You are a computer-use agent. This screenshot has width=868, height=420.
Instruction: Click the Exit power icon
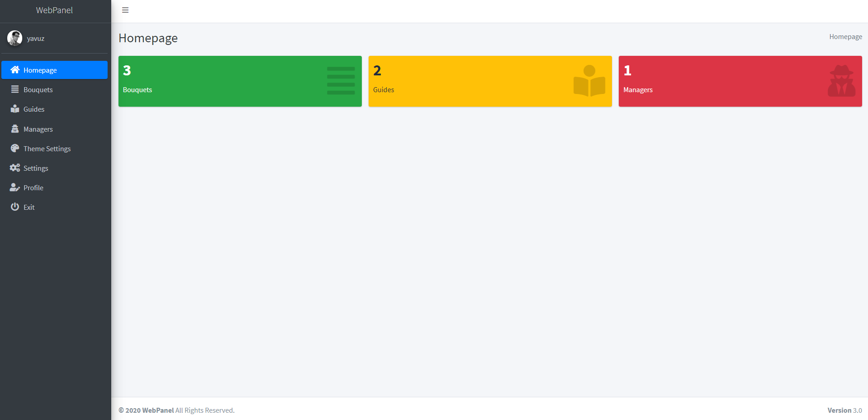click(15, 207)
